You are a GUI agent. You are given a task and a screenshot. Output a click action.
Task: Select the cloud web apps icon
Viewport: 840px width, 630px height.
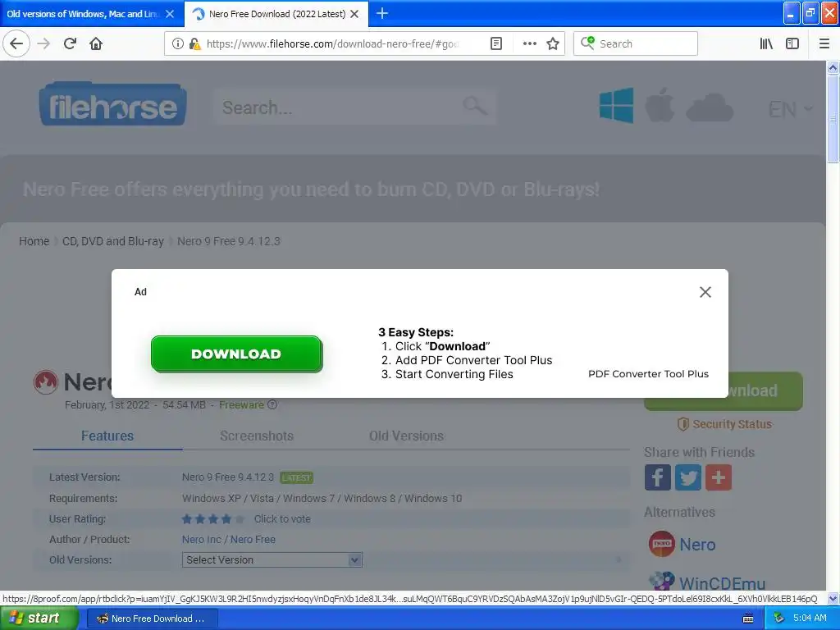(x=710, y=107)
